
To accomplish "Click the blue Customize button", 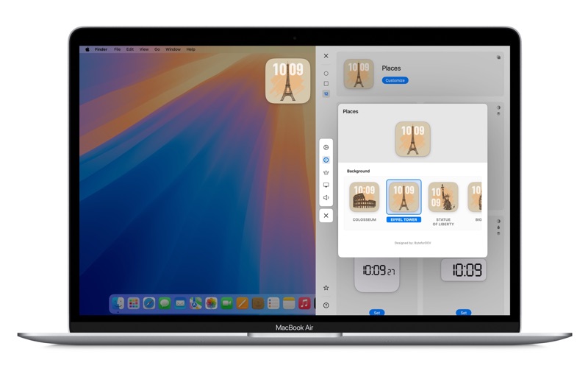I will [395, 80].
